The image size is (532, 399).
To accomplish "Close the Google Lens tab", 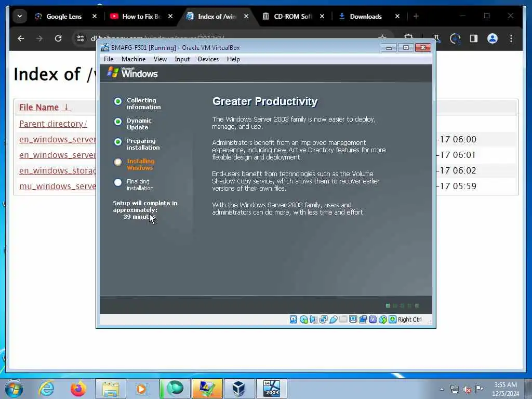I will (x=95, y=16).
